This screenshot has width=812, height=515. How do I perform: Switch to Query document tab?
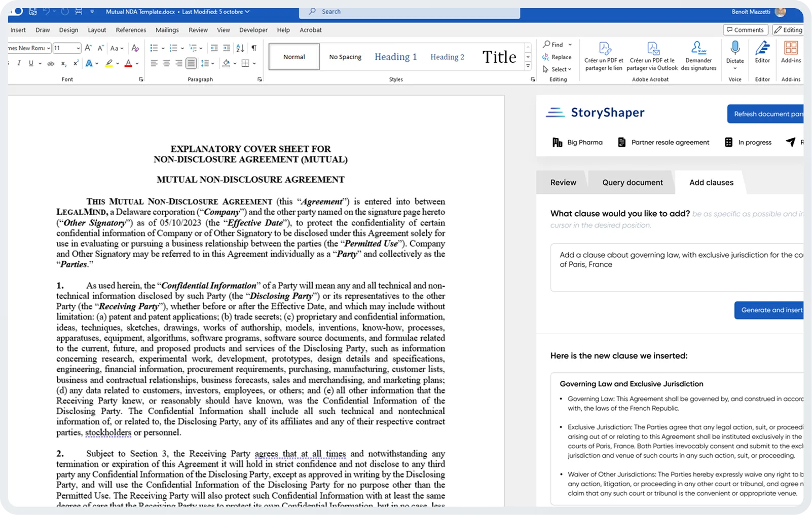[x=633, y=182]
